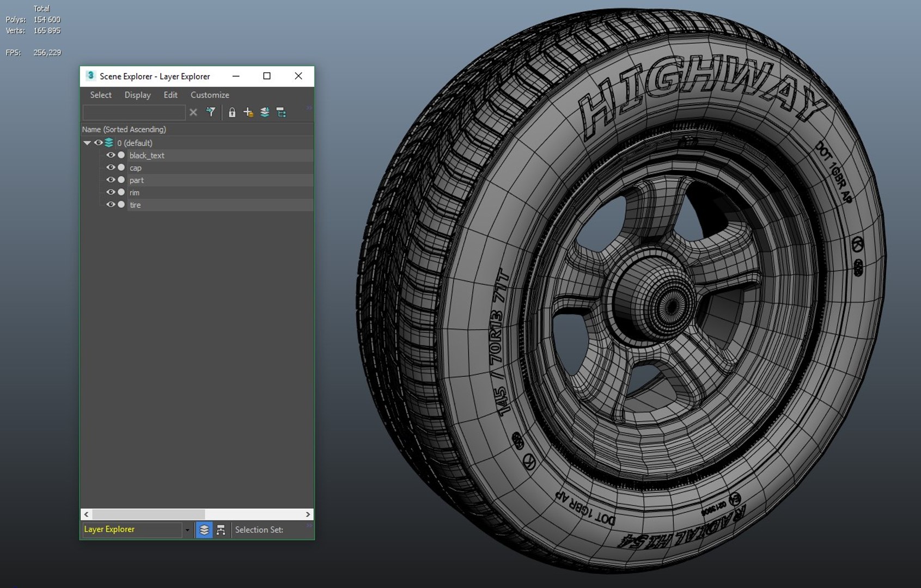Select the part object row
The image size is (921, 588).
tap(220, 180)
